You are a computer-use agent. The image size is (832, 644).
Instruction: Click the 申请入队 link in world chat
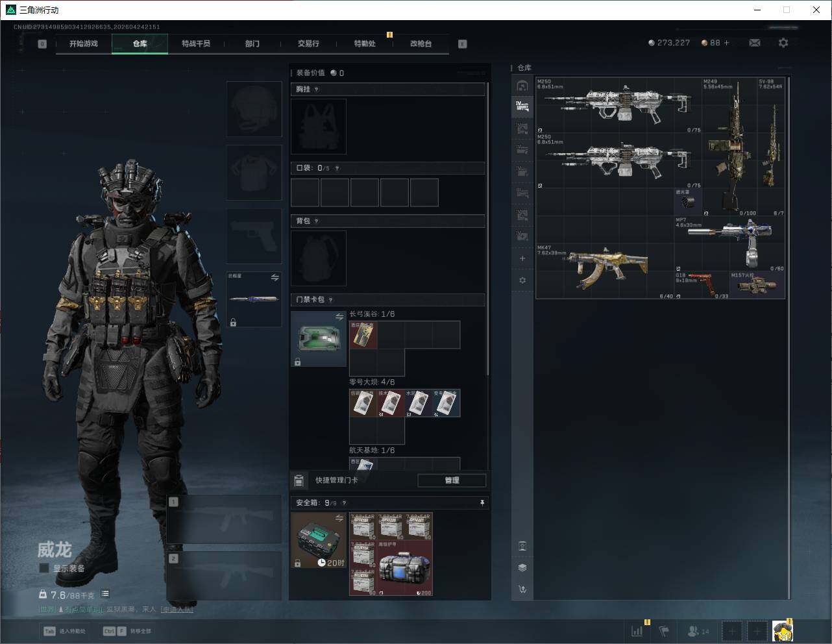coord(177,610)
